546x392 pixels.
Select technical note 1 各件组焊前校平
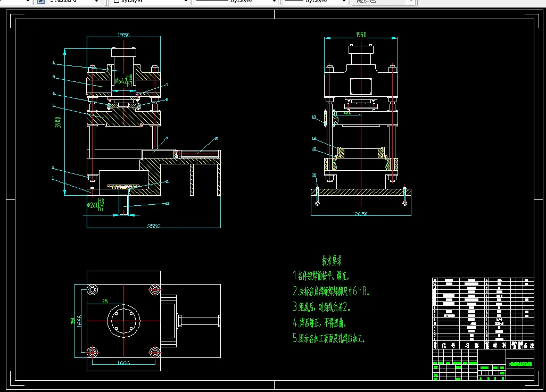coord(320,276)
